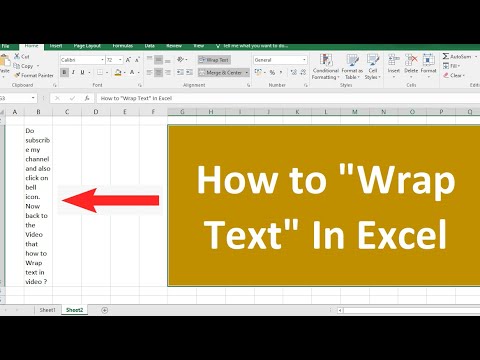Screen dimensions: 480x360
Task: Click the Fill button in Editing
Action: (x=452, y=66)
